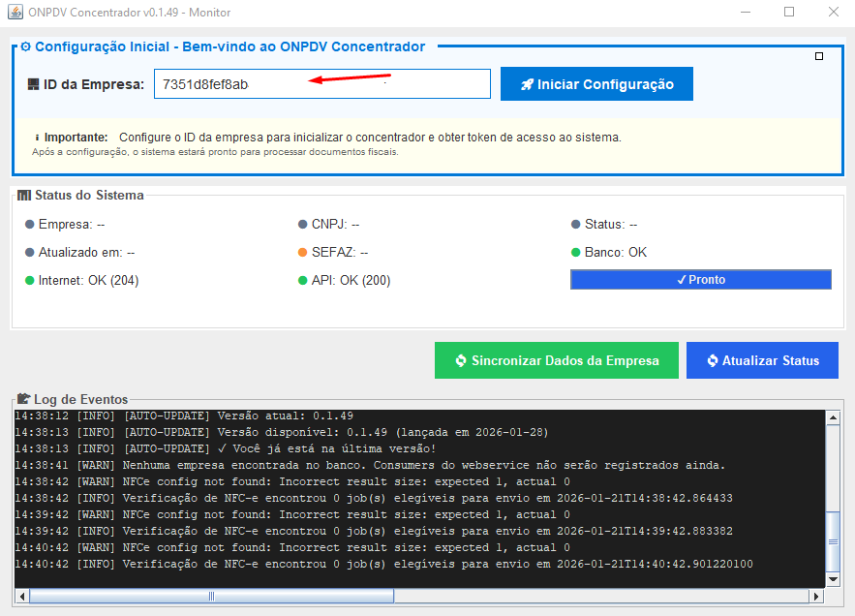The height and width of the screenshot is (616, 855).
Task: Click the Iniciar Configuração button
Action: tap(596, 84)
